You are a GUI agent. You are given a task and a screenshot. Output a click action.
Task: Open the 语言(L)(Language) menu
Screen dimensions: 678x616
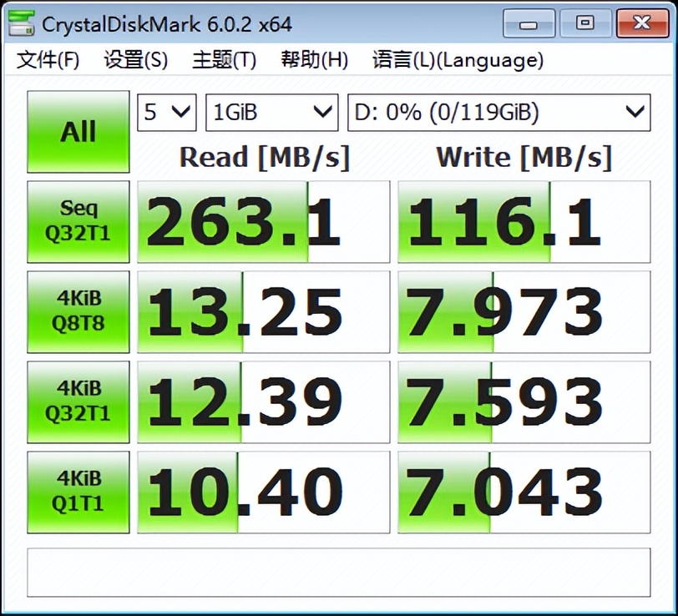point(458,59)
